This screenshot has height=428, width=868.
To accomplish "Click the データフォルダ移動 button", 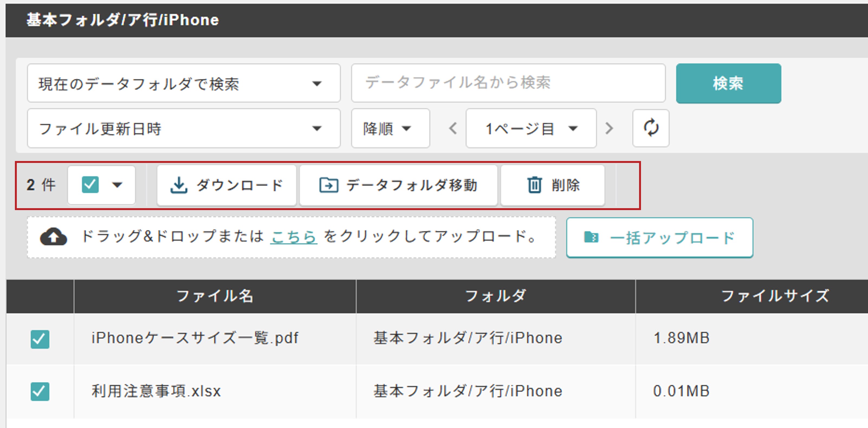I will (x=398, y=185).
